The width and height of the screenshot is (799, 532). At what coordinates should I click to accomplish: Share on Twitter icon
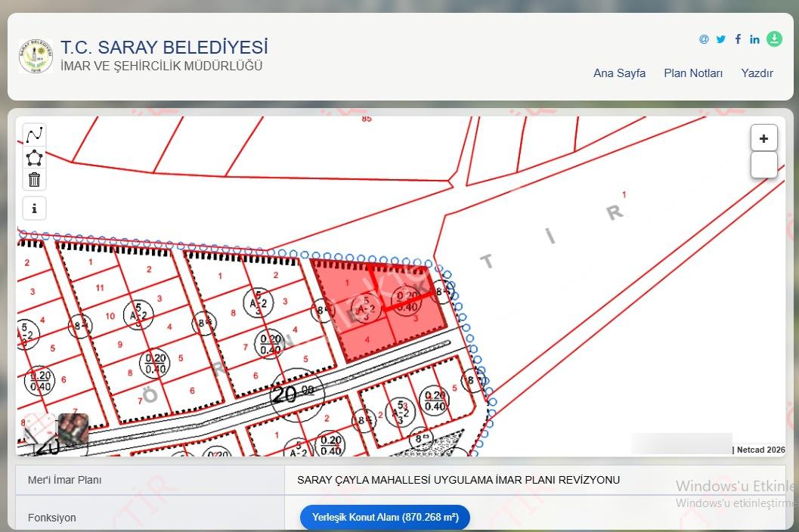pos(720,39)
